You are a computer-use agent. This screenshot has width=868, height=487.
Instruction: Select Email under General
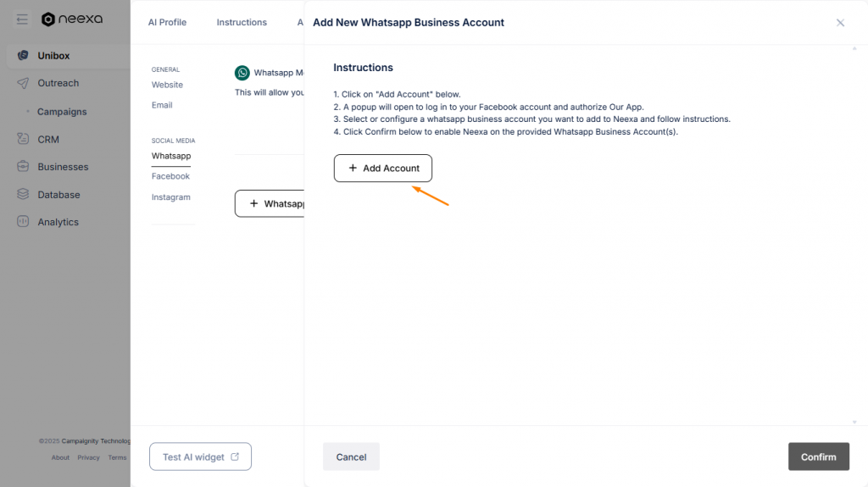(162, 105)
